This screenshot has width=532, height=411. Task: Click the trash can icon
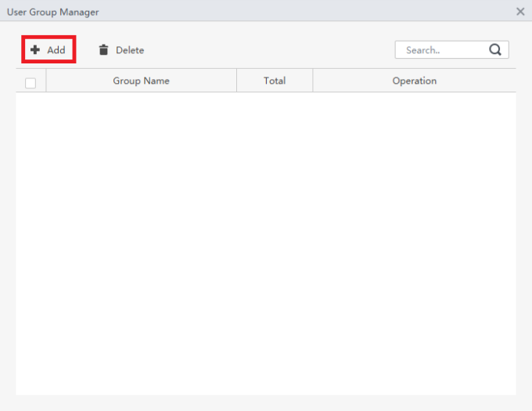(103, 50)
